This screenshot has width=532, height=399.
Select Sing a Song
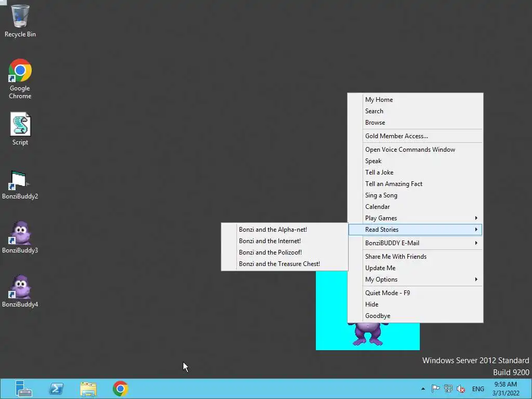pyautogui.click(x=415, y=195)
